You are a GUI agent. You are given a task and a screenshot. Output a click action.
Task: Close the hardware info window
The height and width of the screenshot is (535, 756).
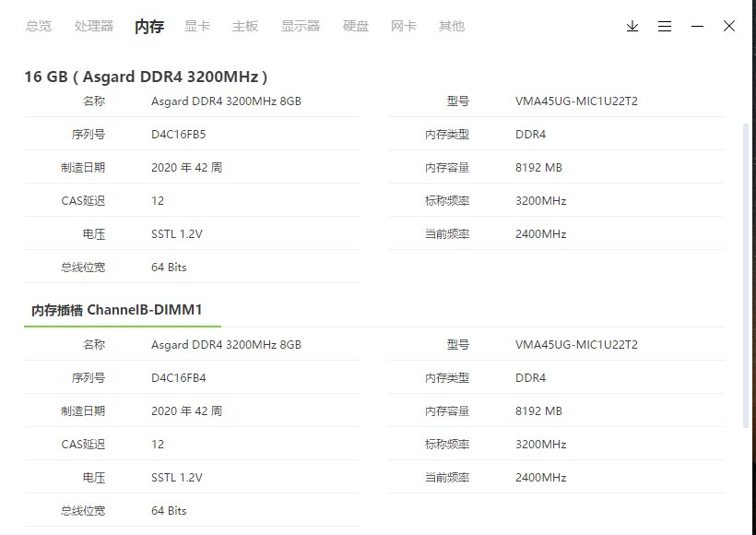click(729, 26)
